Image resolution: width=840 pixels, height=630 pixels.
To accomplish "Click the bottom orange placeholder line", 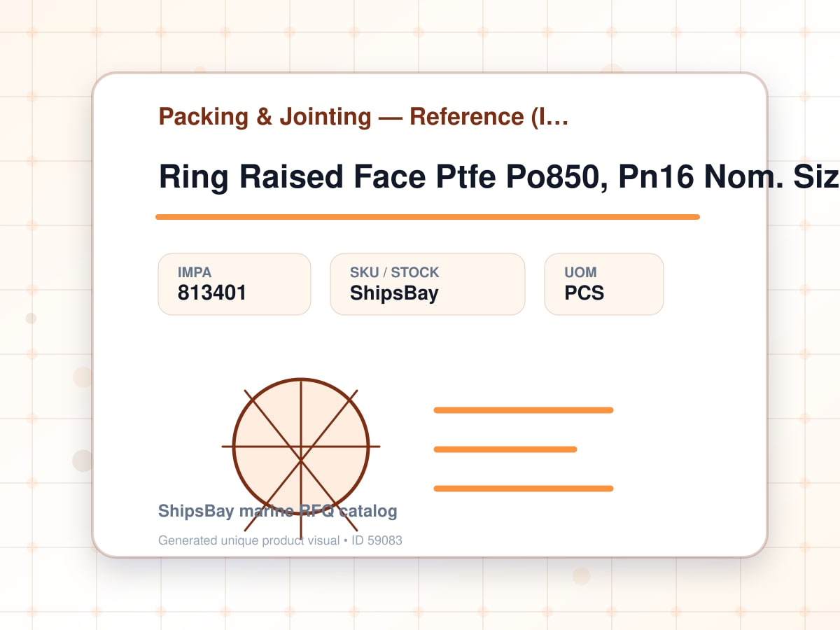I will [524, 489].
